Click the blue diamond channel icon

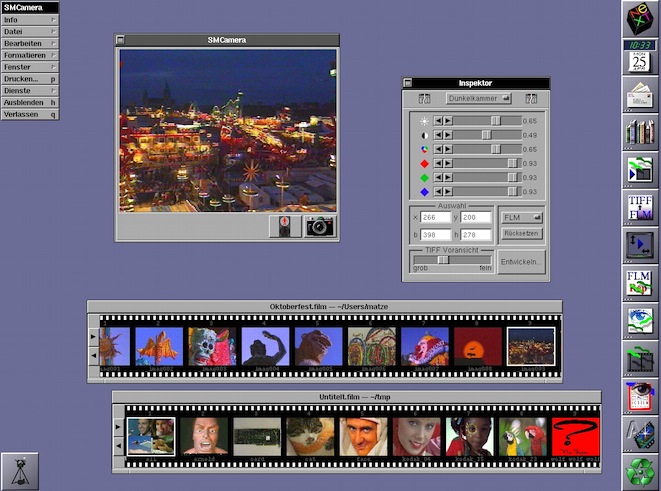coord(425,192)
